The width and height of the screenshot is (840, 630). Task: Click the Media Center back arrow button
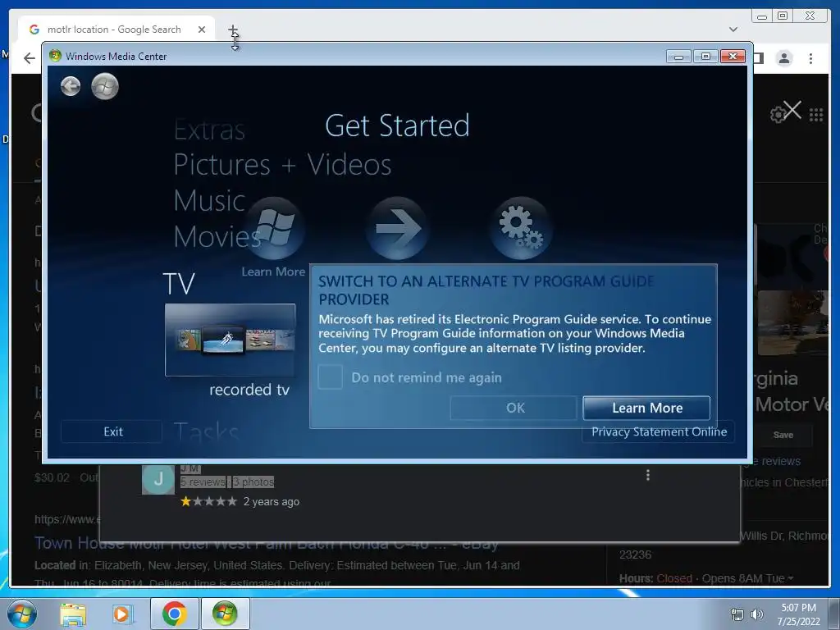pos(71,86)
